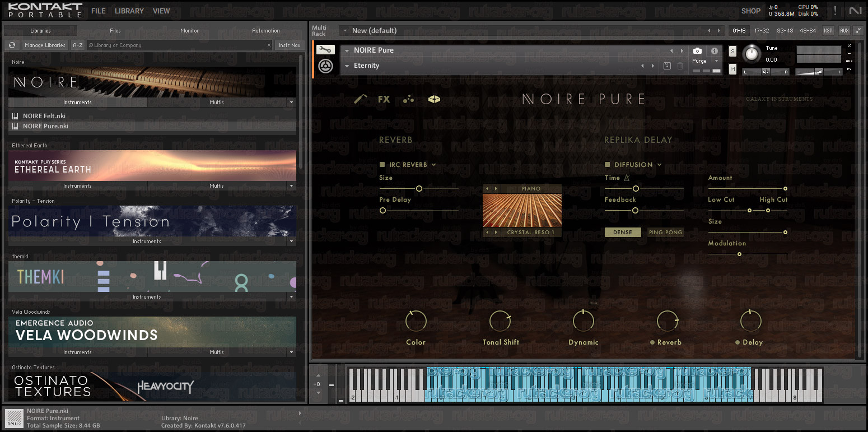
Task: Remove the NOIRE Pure instrument with the X
Action: point(849,46)
